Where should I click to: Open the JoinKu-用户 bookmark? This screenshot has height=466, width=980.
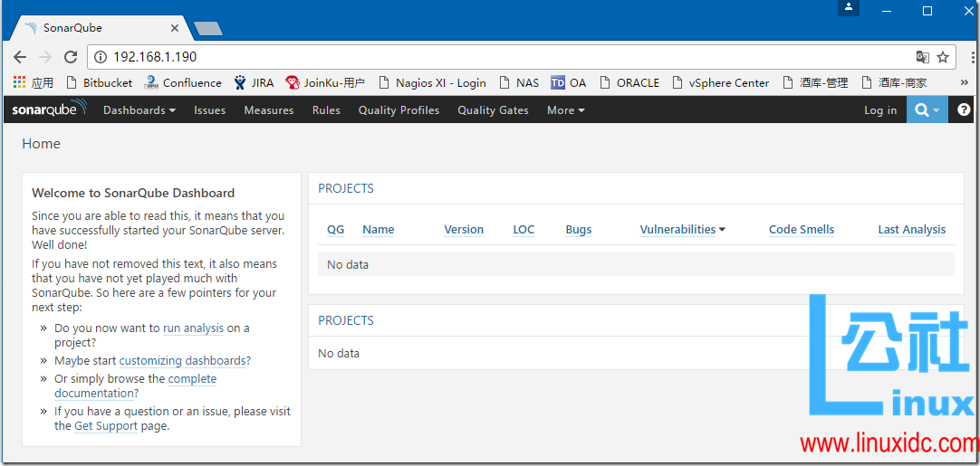pyautogui.click(x=325, y=82)
